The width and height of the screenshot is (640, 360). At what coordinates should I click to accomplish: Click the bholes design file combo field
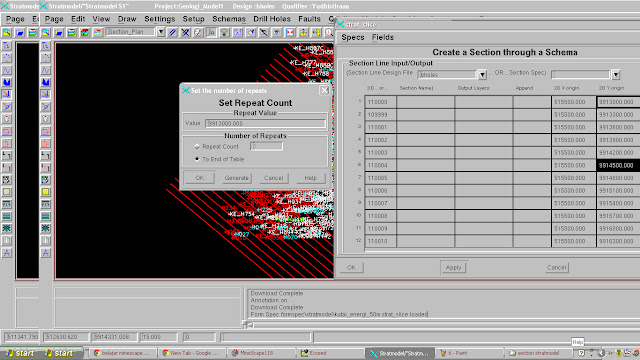447,75
